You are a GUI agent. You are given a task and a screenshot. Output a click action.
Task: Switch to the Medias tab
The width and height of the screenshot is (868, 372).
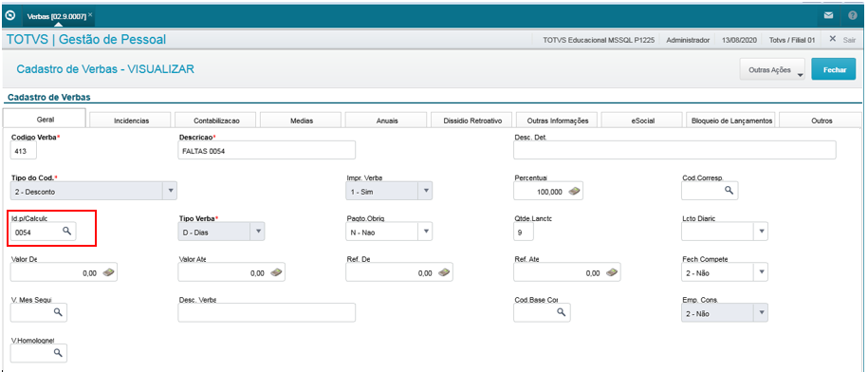[x=301, y=121]
